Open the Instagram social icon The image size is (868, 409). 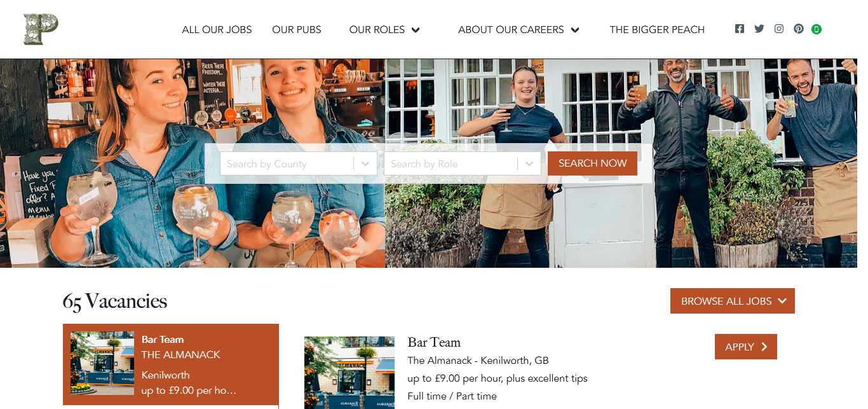779,29
